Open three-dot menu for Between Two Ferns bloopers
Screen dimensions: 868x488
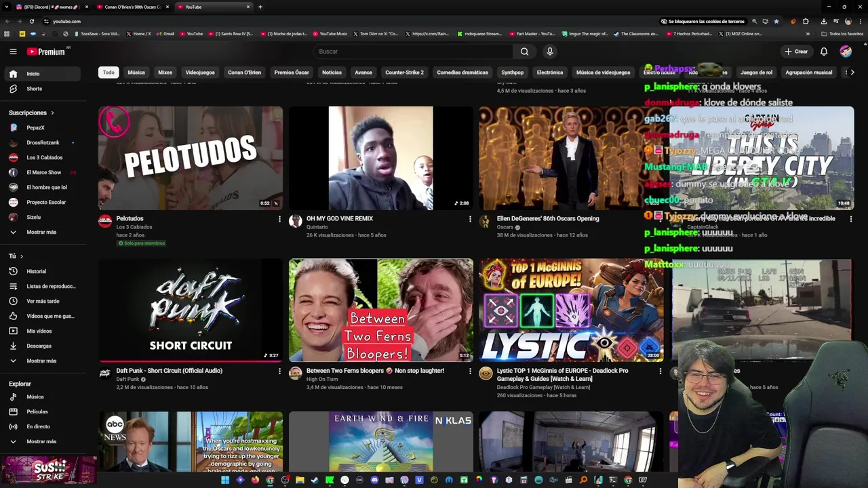coord(470,371)
